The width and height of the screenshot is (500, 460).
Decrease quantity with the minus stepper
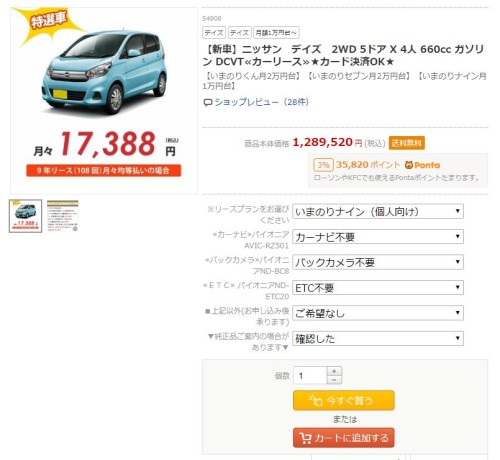click(x=334, y=380)
